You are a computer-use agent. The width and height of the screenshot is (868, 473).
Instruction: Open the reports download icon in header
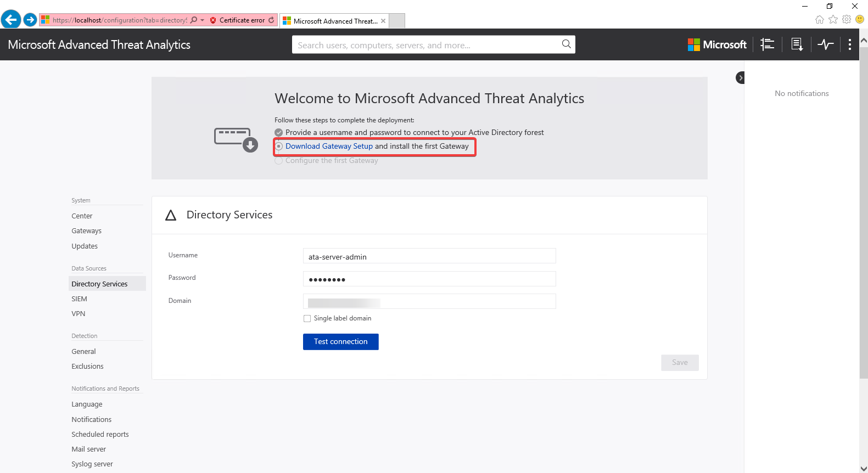797,44
